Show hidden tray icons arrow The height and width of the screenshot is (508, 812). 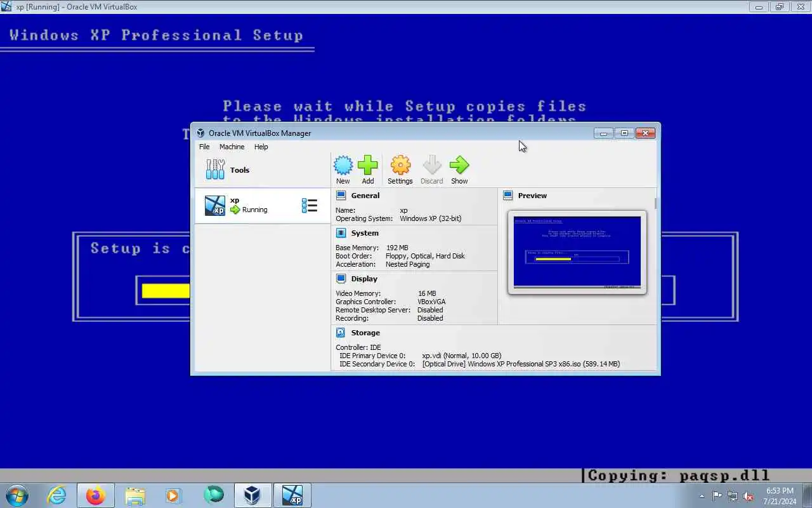702,496
